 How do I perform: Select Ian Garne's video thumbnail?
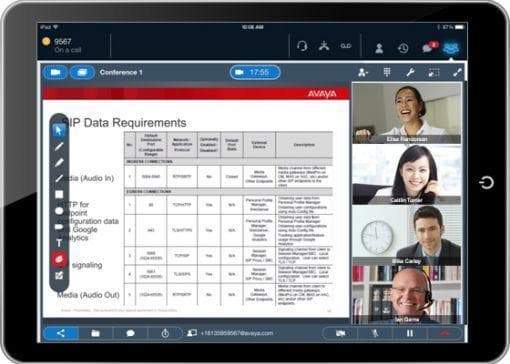coord(407,295)
